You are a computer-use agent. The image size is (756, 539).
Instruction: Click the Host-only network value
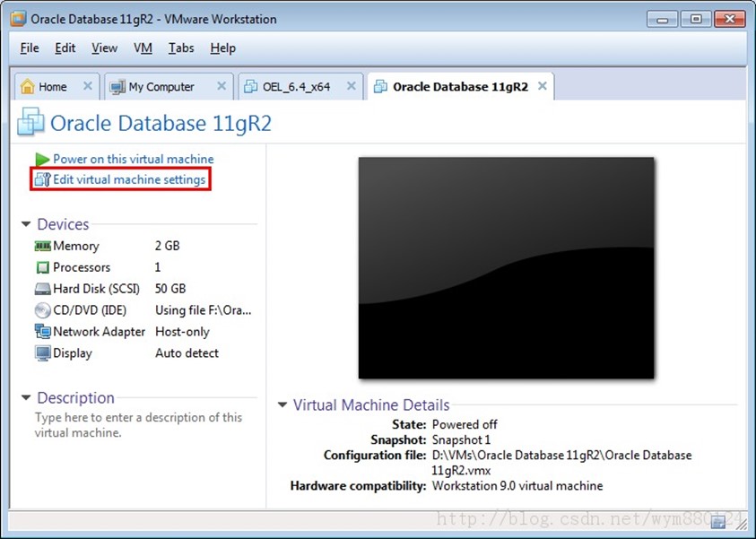point(182,332)
